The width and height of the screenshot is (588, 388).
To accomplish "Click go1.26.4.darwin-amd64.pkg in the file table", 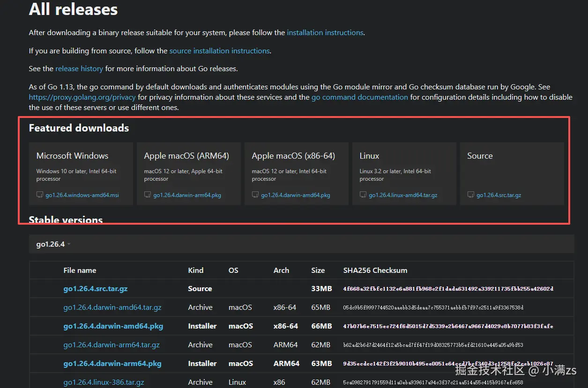I will [x=113, y=326].
